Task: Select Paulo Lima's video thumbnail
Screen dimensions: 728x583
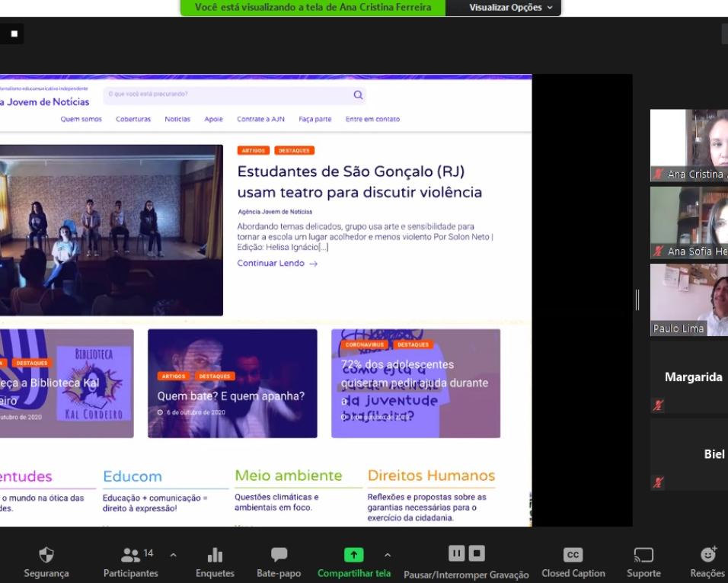Action: (x=689, y=300)
